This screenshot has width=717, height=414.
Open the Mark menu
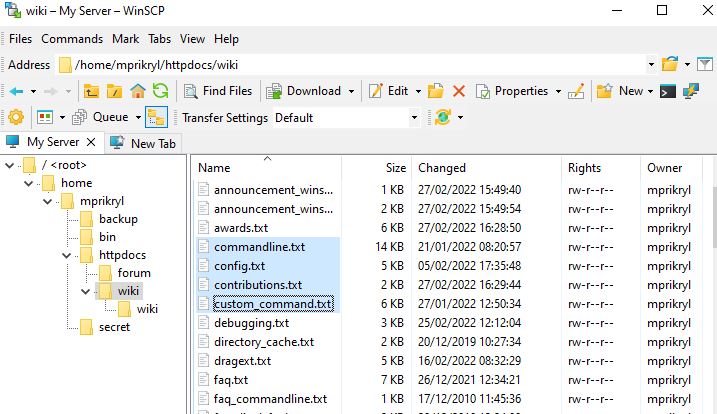coord(126,39)
